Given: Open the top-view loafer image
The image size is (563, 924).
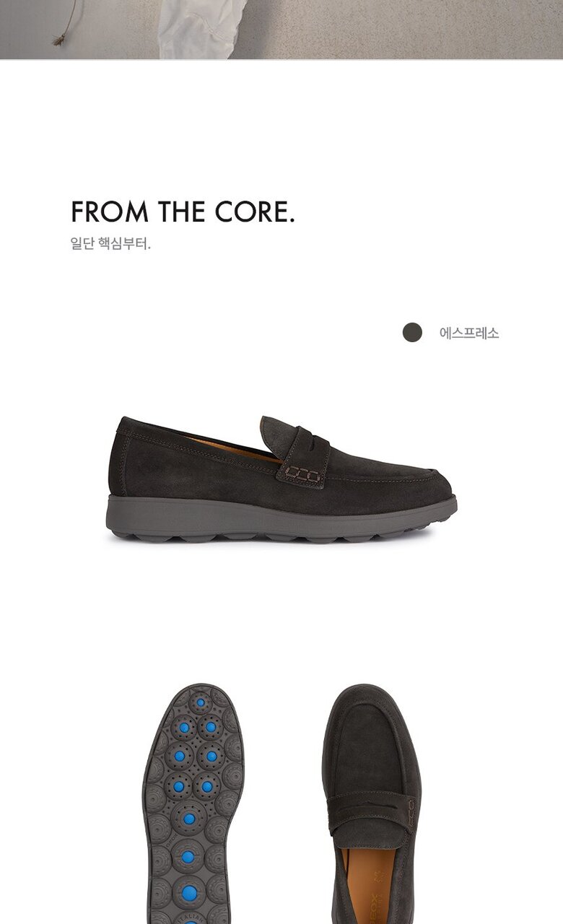Looking at the screenshot, I should (x=371, y=803).
